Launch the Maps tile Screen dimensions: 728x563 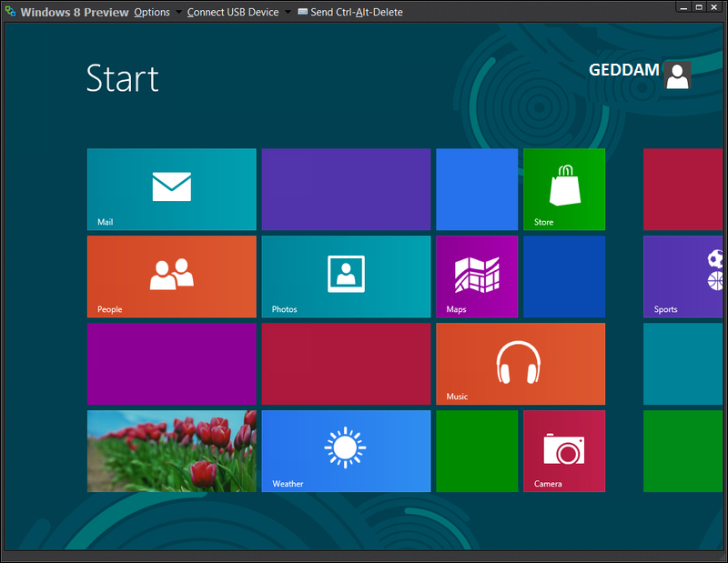click(x=477, y=276)
